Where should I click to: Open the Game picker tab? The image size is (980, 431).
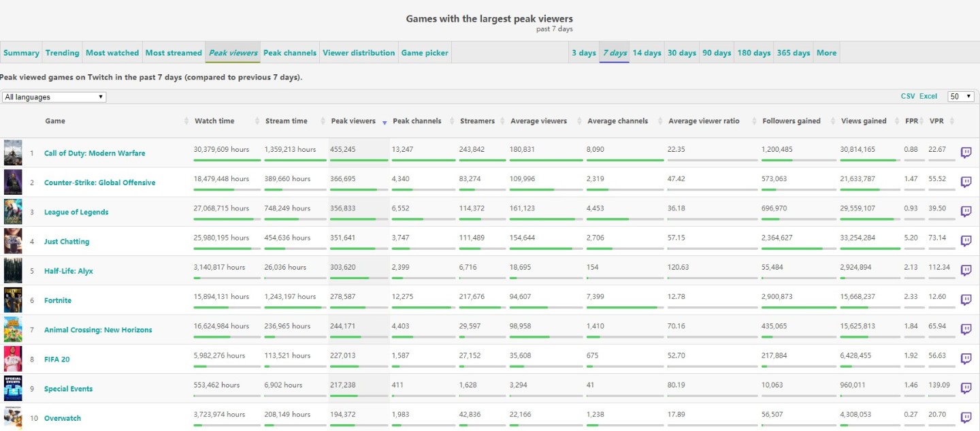(424, 52)
